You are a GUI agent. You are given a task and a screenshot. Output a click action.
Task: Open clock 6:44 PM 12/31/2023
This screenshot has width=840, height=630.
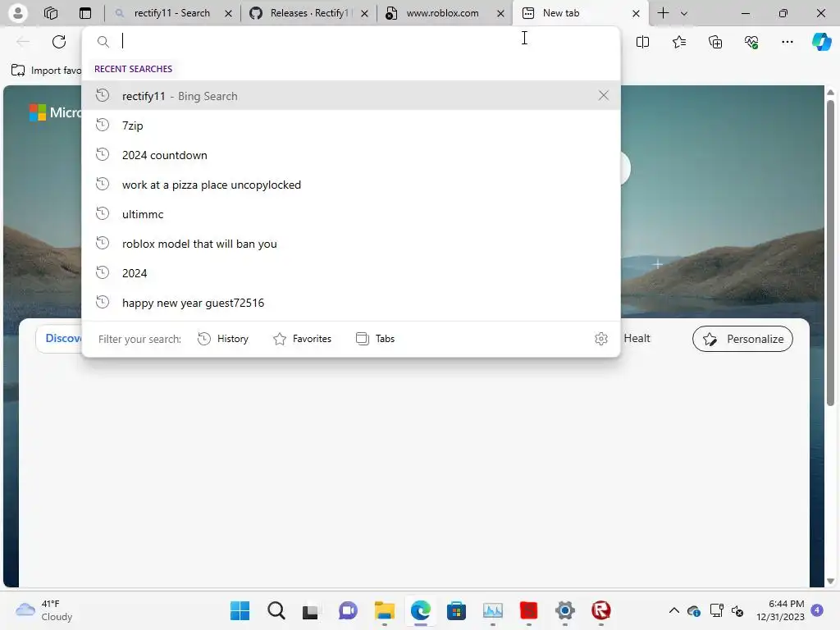pyautogui.click(x=781, y=610)
